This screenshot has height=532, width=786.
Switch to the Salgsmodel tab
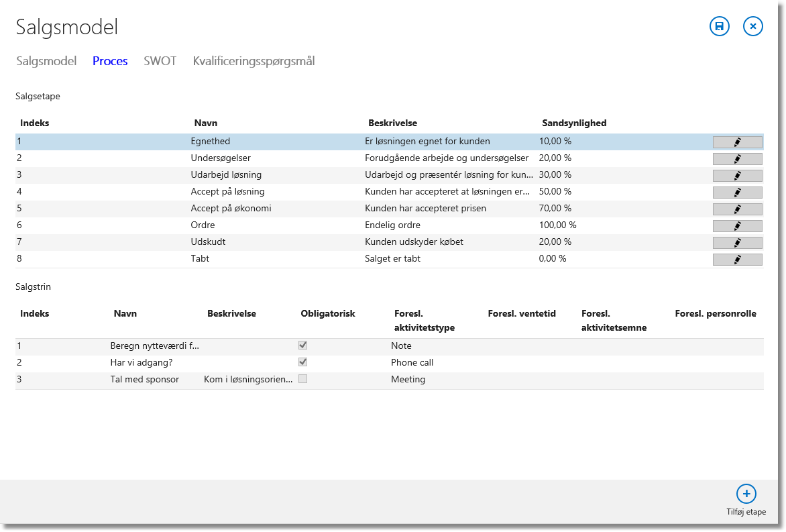46,61
